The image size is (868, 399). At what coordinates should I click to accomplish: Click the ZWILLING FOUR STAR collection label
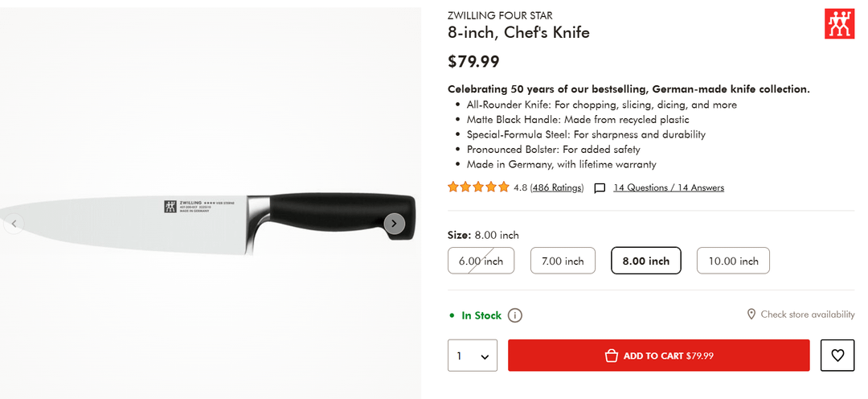coord(500,15)
